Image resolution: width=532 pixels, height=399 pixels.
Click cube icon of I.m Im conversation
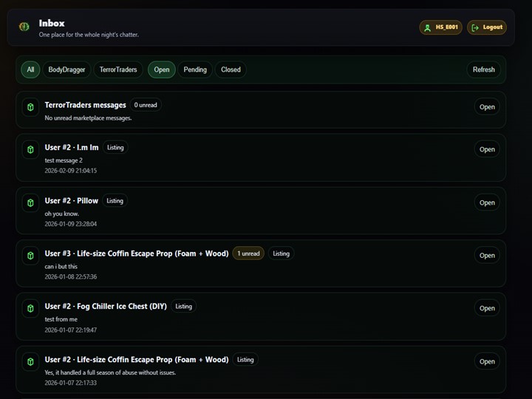pyautogui.click(x=30, y=149)
